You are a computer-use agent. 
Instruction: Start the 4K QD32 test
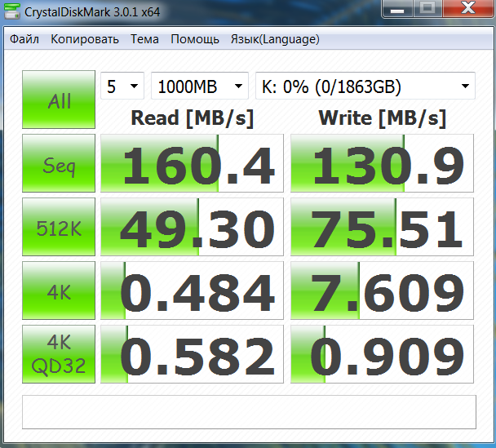point(59,354)
